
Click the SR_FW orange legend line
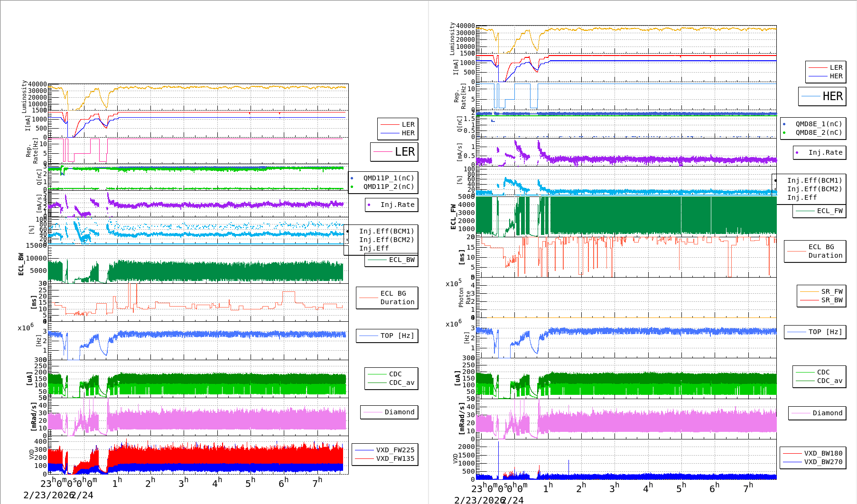tap(810, 292)
